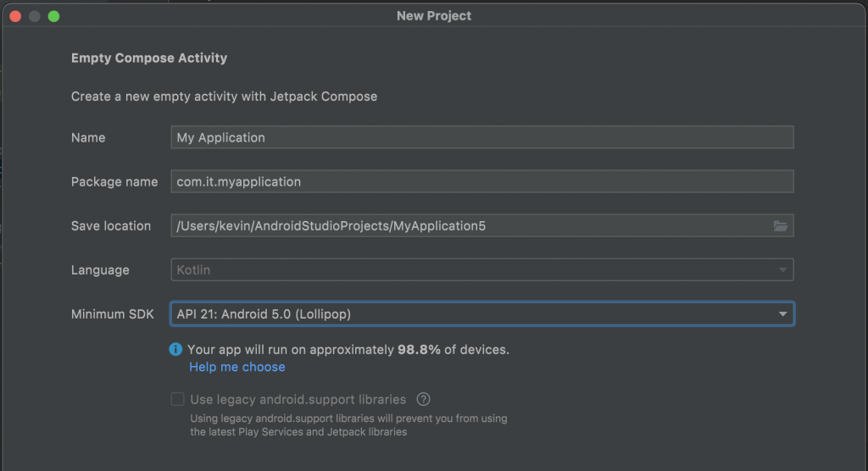Click the Package name label
This screenshot has height=471, width=868.
point(114,181)
